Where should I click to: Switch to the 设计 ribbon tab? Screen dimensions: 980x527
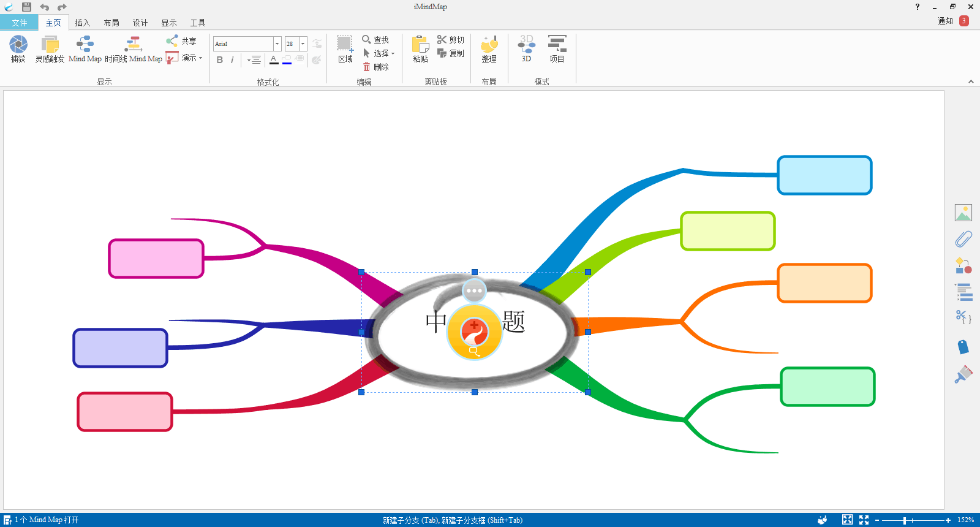[140, 23]
